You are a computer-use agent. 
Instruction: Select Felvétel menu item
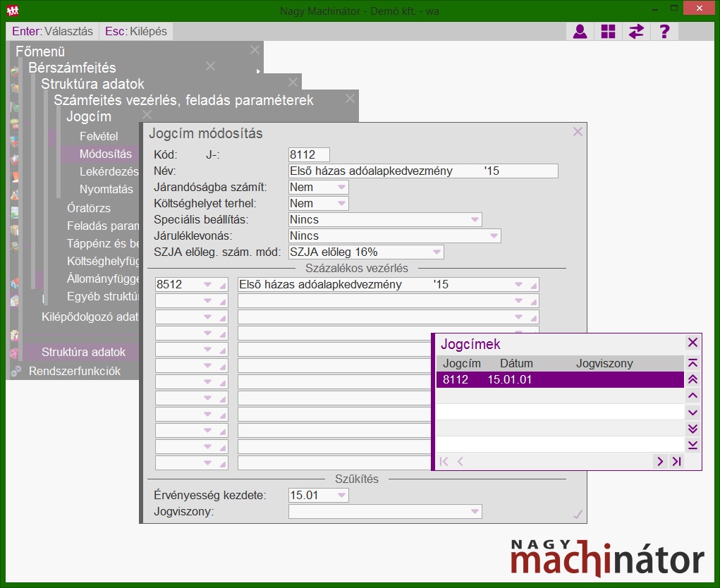click(99, 136)
